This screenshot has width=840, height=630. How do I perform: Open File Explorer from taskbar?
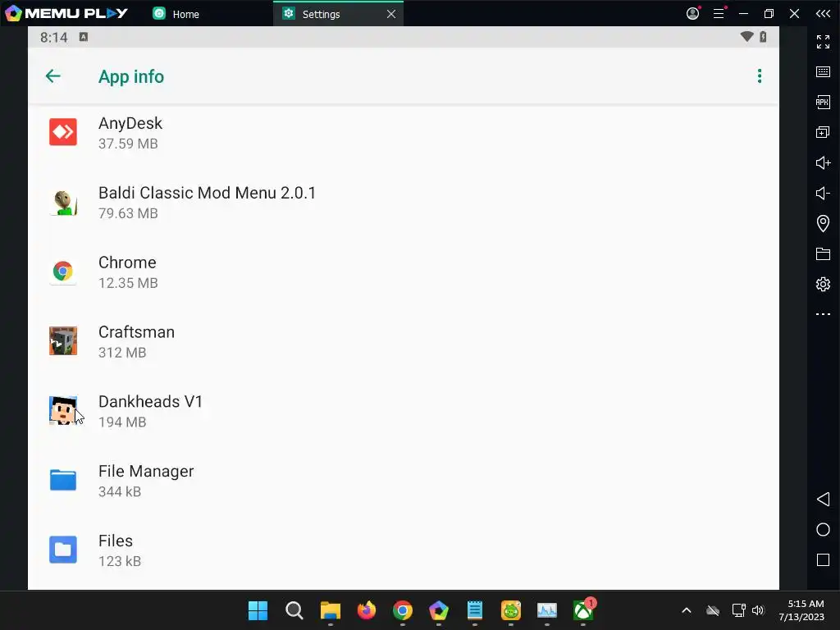(330, 610)
